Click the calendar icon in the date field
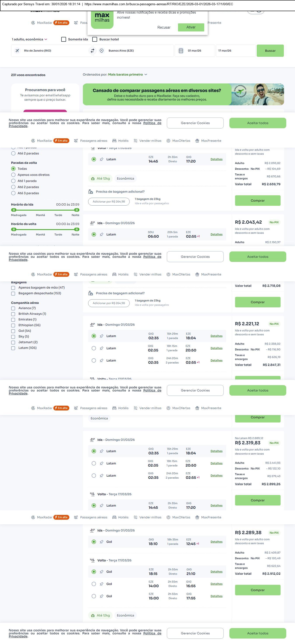 (181, 51)
